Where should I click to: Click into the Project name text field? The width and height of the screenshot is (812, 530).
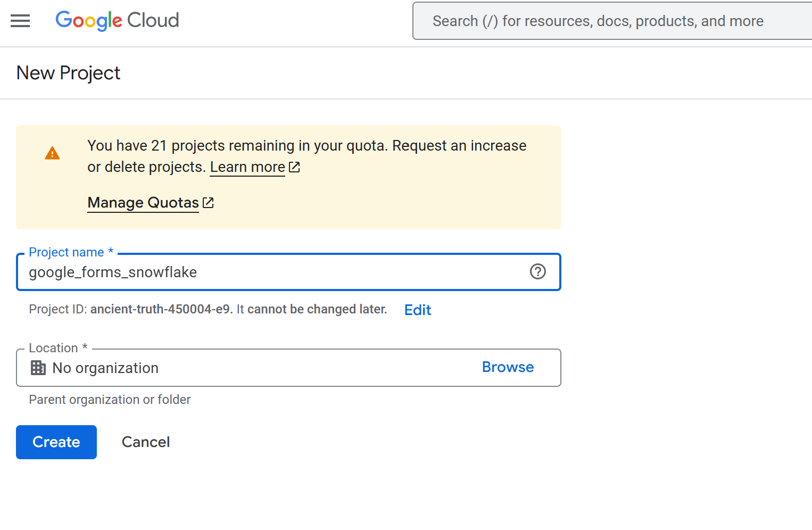point(266,272)
